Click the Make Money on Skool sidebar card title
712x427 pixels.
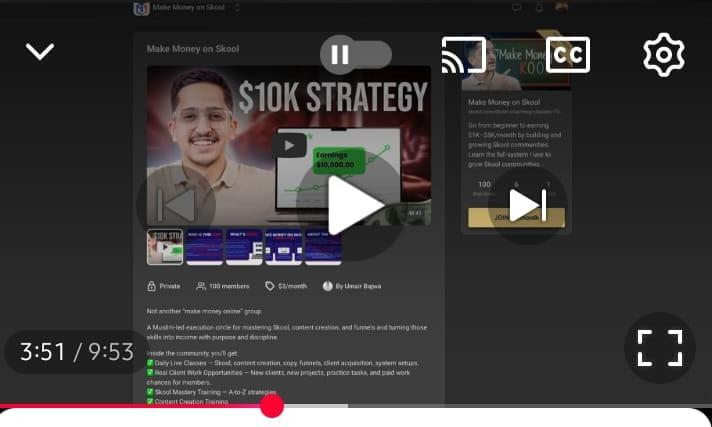[x=504, y=102]
